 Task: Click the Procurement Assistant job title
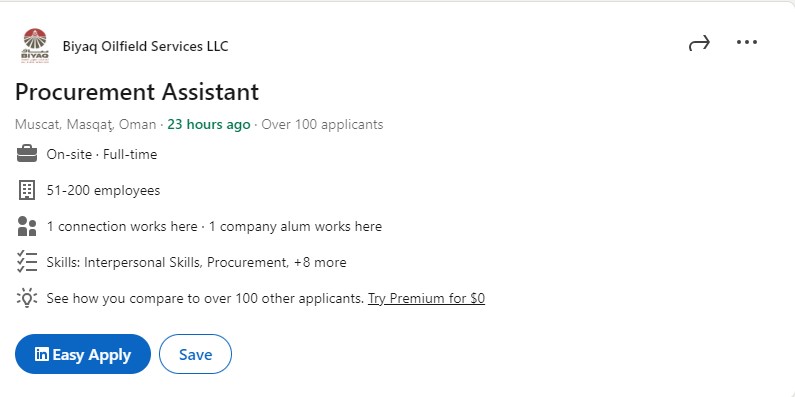137,92
